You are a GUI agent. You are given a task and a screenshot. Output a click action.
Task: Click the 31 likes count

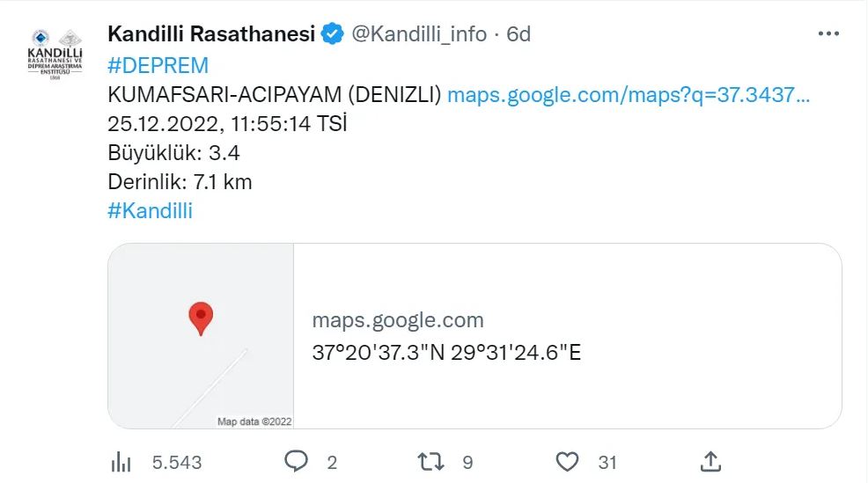(607, 463)
